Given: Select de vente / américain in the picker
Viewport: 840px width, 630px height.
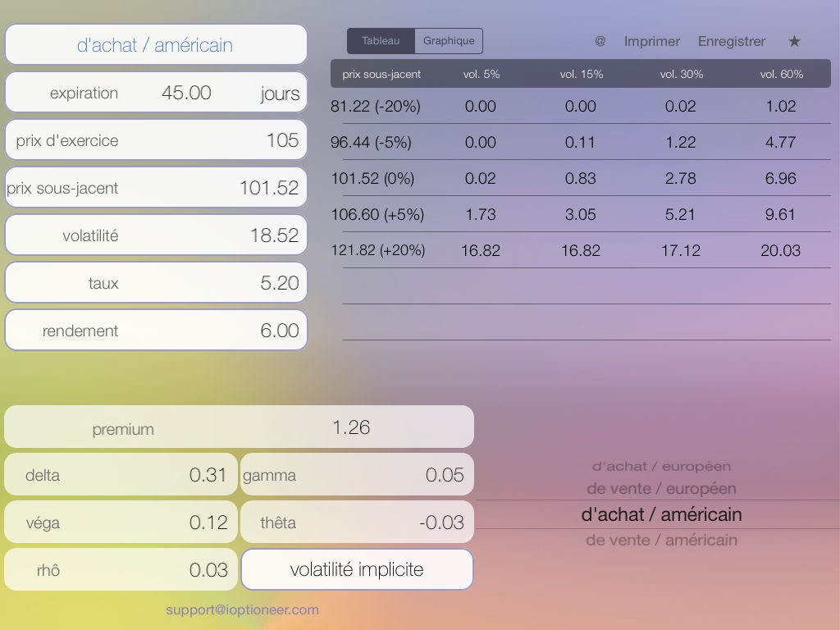Looking at the screenshot, I should pos(661,540).
